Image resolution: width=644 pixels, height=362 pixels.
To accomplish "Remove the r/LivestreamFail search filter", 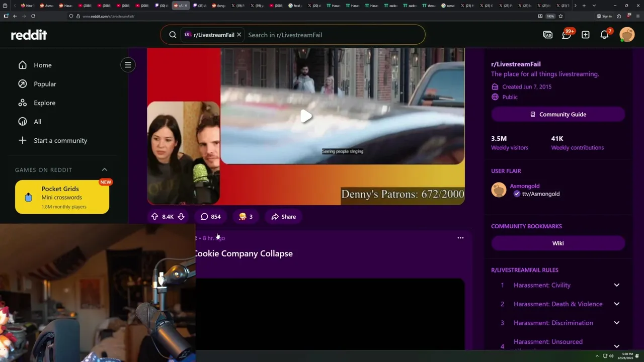I will (x=239, y=35).
